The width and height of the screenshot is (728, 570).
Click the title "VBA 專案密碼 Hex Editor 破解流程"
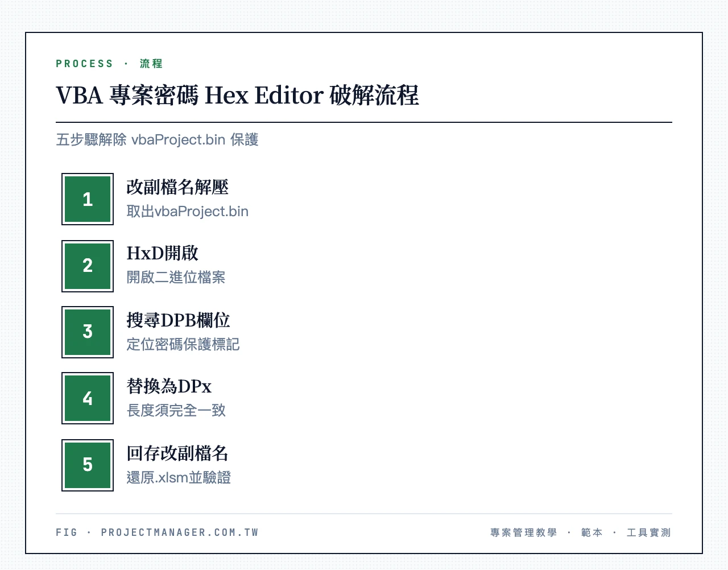tap(237, 96)
